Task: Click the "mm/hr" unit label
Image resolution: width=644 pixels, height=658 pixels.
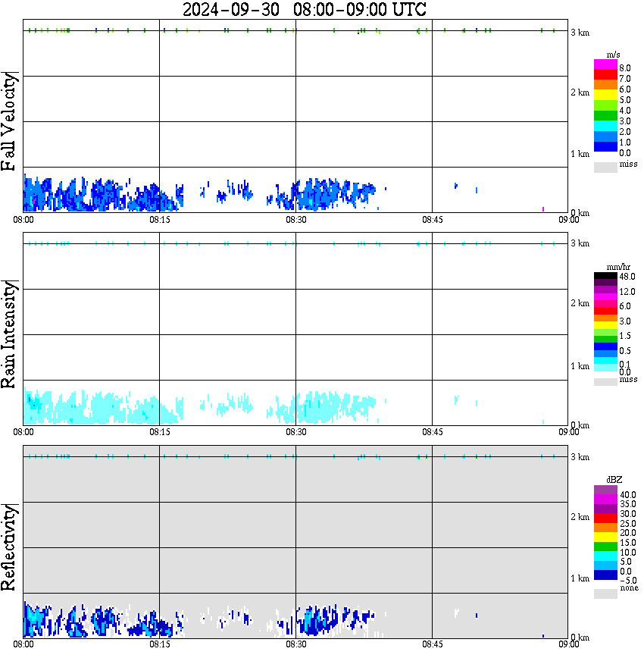Action: point(618,267)
